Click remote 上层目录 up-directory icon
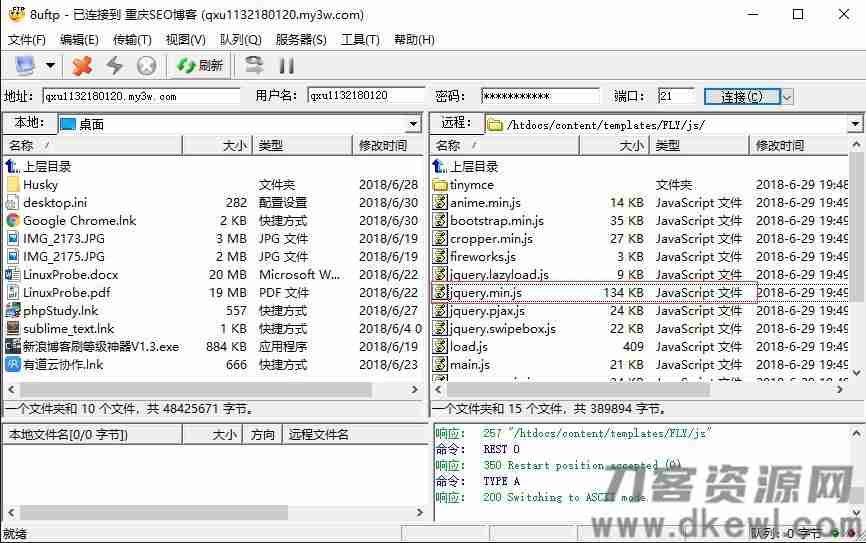The width and height of the screenshot is (866, 543). [x=440, y=166]
